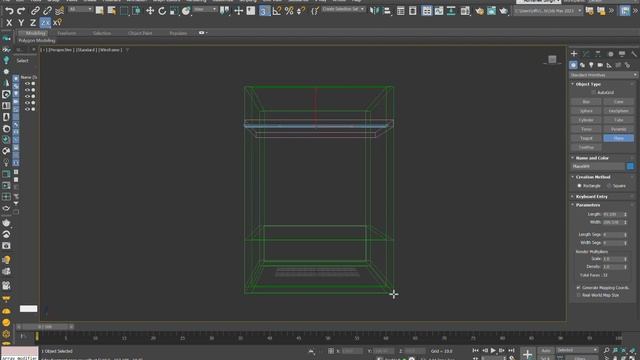Restrict to Z axis button
Viewport: 640px width, 360px height.
click(x=33, y=23)
